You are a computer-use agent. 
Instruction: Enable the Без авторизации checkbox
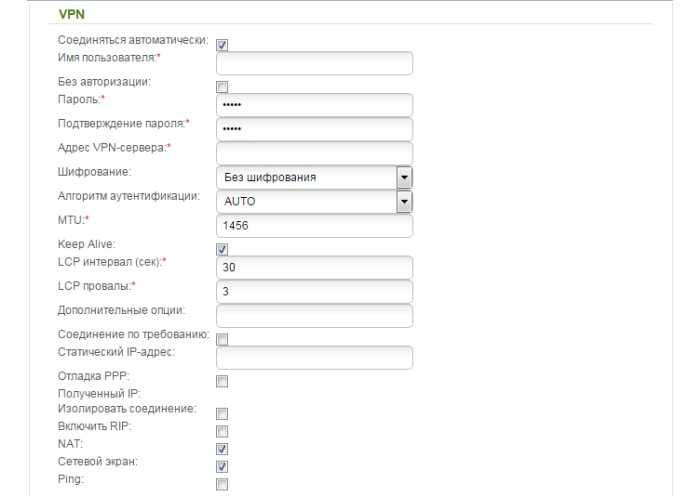(222, 87)
